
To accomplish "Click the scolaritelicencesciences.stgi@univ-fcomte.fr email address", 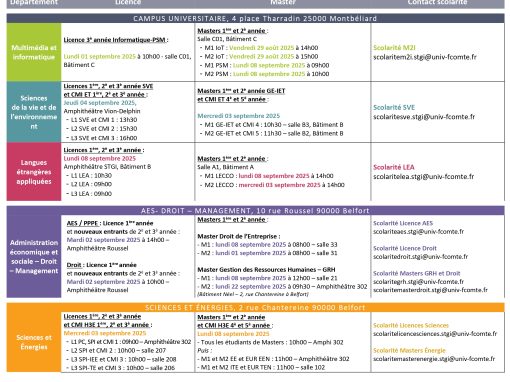I will [x=435, y=334].
